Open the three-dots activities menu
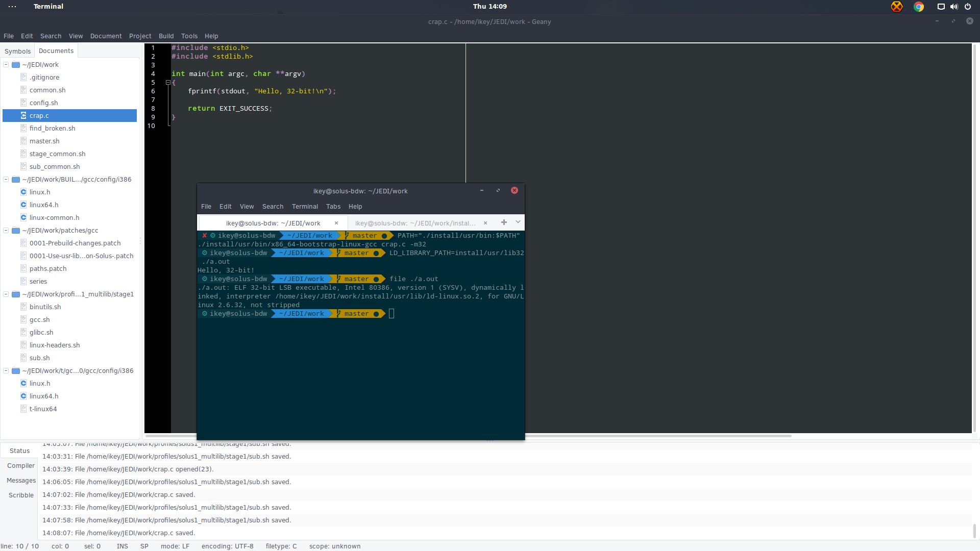The width and height of the screenshot is (980, 551). click(12, 7)
